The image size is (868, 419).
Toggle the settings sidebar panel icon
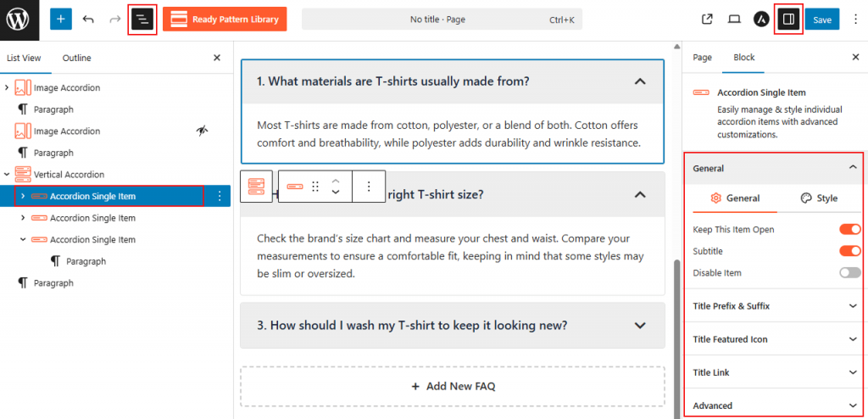[788, 19]
